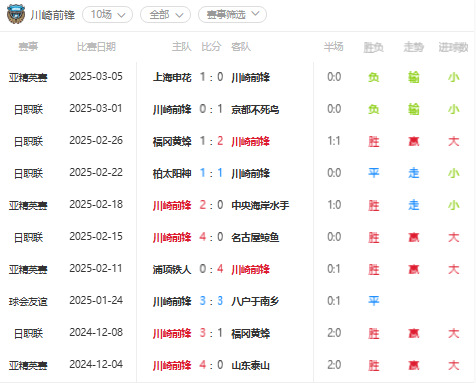
Task: Click the 比赛日期 column header
Action: pyautogui.click(x=96, y=47)
